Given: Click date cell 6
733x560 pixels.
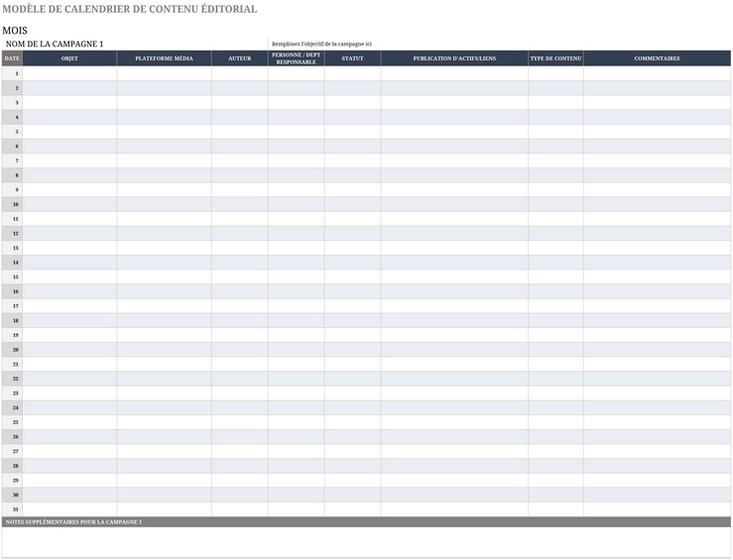Looking at the screenshot, I should click(12, 146).
